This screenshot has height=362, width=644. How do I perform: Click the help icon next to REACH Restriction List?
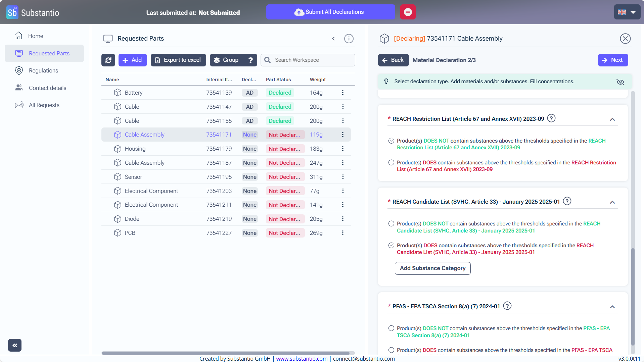click(551, 118)
